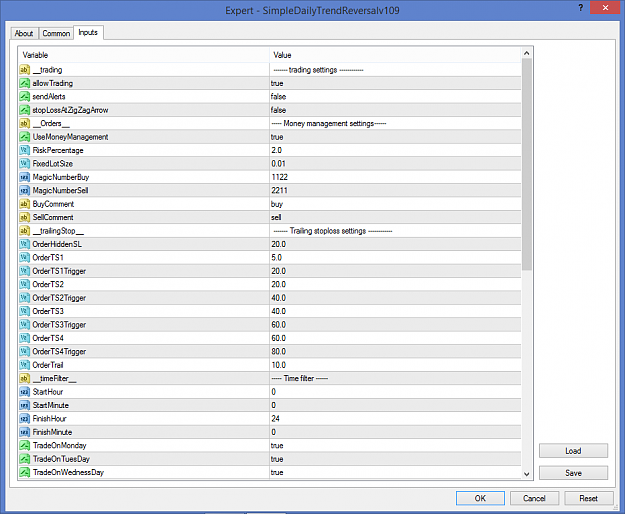
Task: Click the scrollbar up arrow
Action: (527, 53)
